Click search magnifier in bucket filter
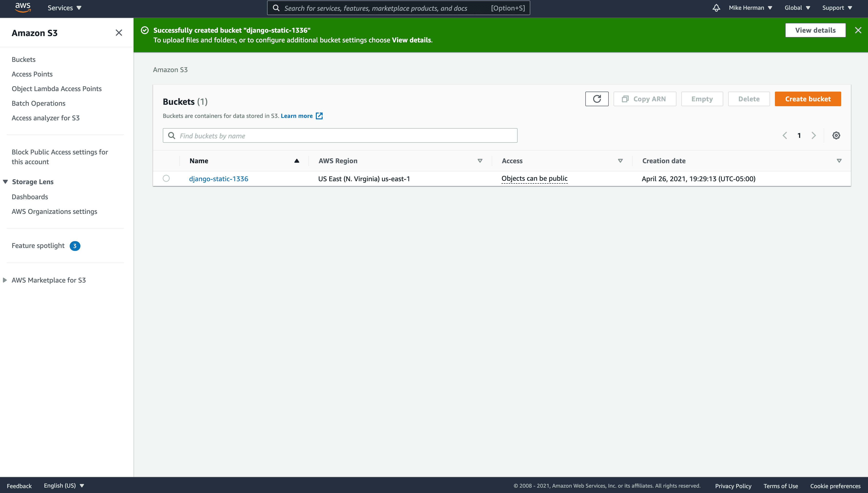The height and width of the screenshot is (493, 868). click(x=172, y=135)
